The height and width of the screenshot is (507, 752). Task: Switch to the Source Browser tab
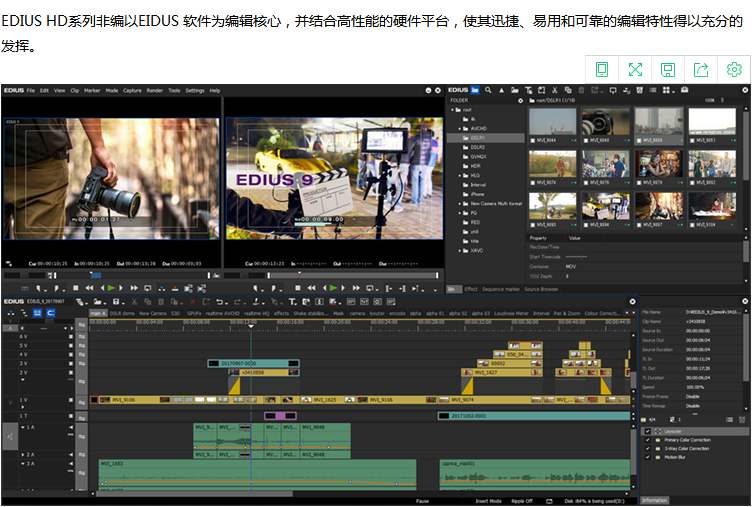(x=541, y=289)
